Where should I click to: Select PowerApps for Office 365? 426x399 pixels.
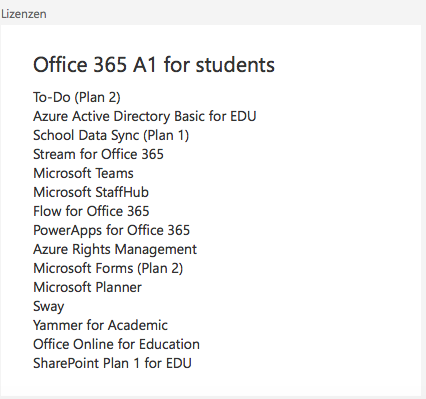(111, 231)
